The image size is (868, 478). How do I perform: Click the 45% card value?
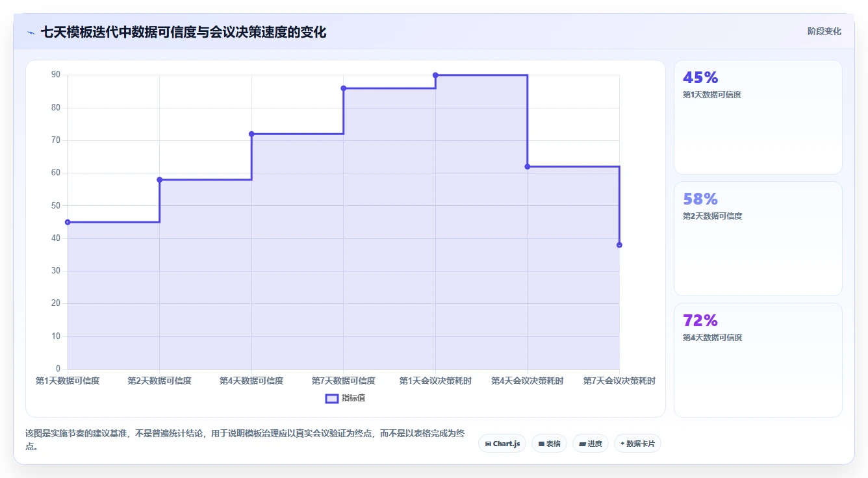[x=700, y=78]
